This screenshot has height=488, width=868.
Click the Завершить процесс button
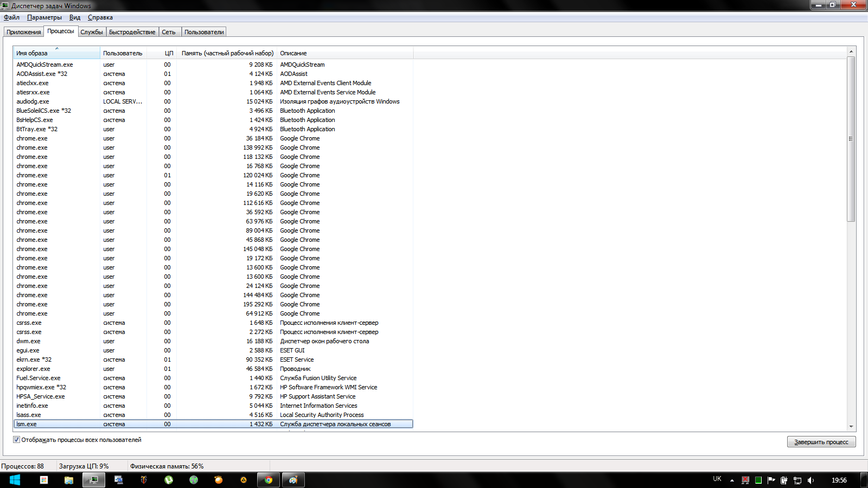821,442
